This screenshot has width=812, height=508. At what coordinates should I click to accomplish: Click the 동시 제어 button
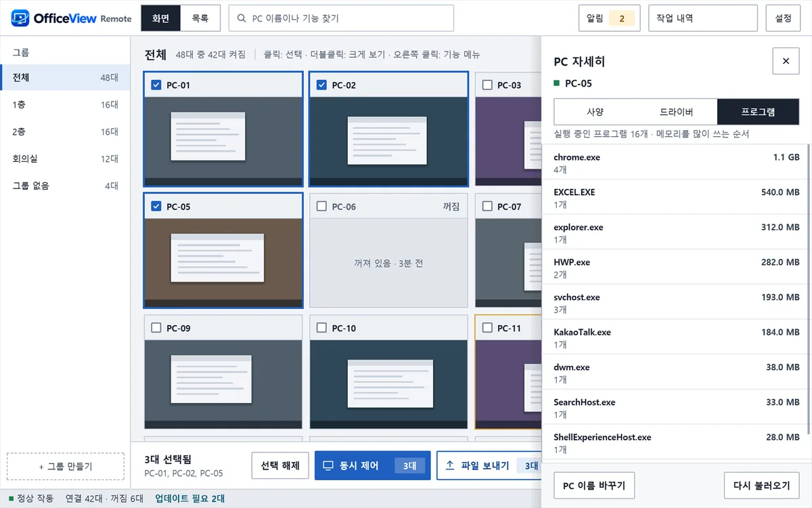point(372,466)
